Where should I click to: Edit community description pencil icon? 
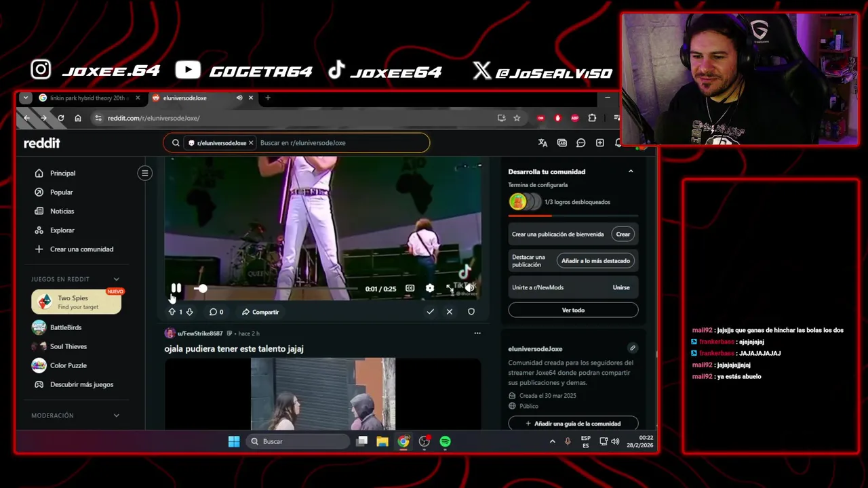click(x=632, y=348)
